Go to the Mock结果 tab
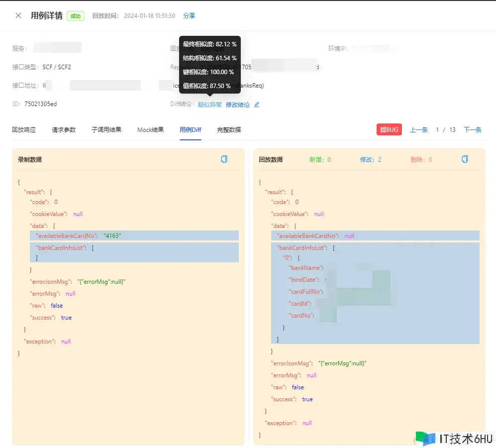496x448 pixels. (x=150, y=130)
